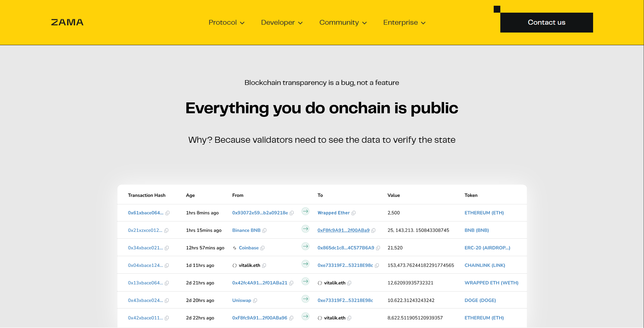The image size is (644, 328).
Task: Click the ZAMA logo
Action: click(67, 22)
